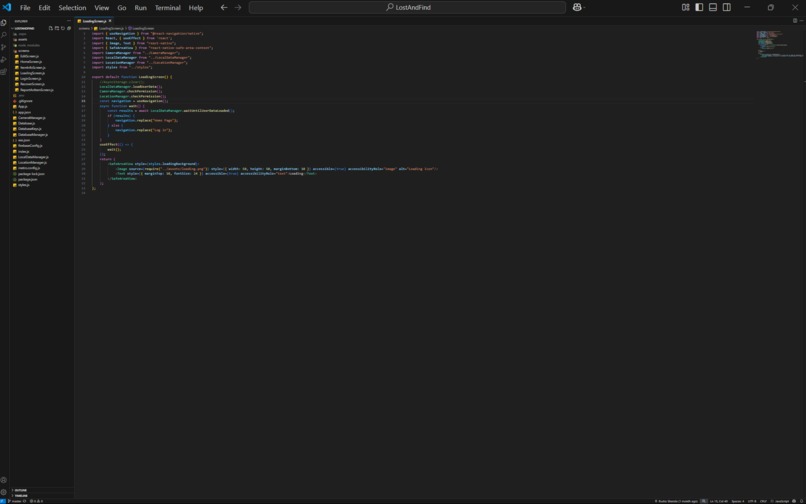This screenshot has width=806, height=504.
Task: Open the dropdown arrow beside Copilot icon
Action: click(x=584, y=8)
